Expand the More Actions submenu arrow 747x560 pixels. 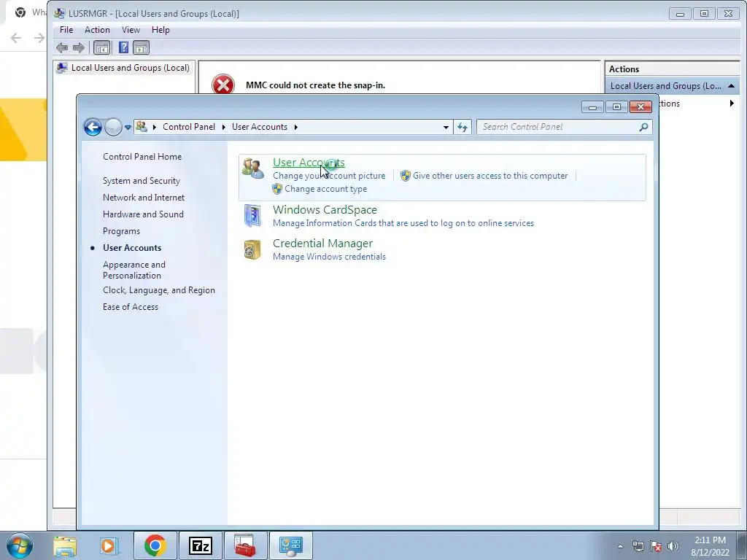[x=732, y=104]
